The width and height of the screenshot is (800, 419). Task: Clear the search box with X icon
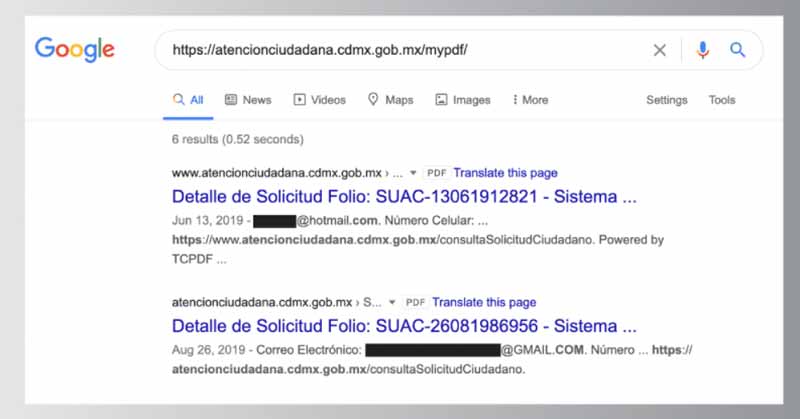coord(659,50)
